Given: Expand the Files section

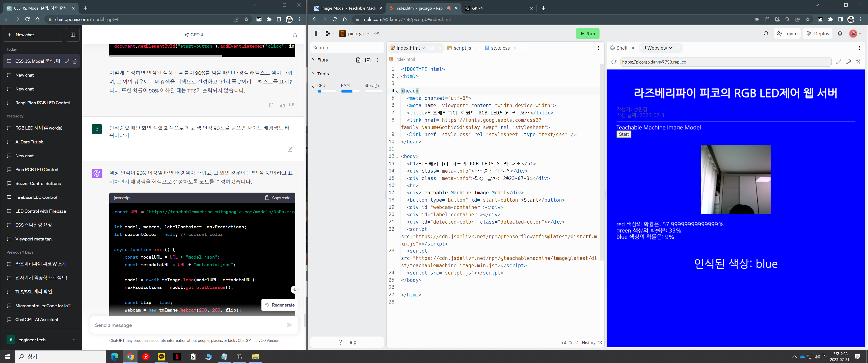Looking at the screenshot, I should pyautogui.click(x=313, y=60).
